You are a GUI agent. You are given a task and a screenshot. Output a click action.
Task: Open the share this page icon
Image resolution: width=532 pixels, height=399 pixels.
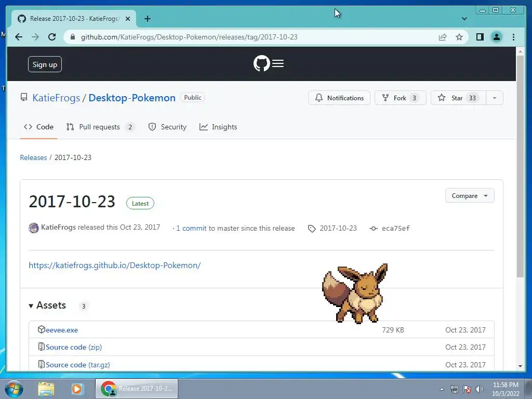tap(443, 37)
